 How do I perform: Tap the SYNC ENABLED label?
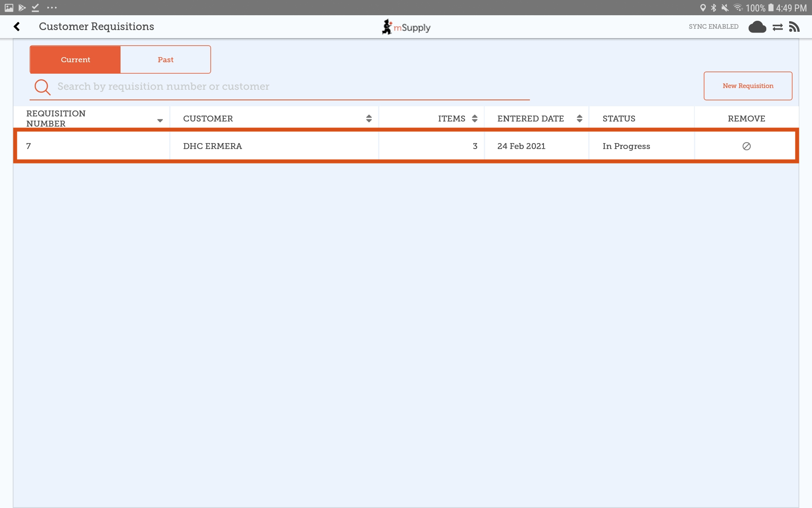[x=713, y=27]
